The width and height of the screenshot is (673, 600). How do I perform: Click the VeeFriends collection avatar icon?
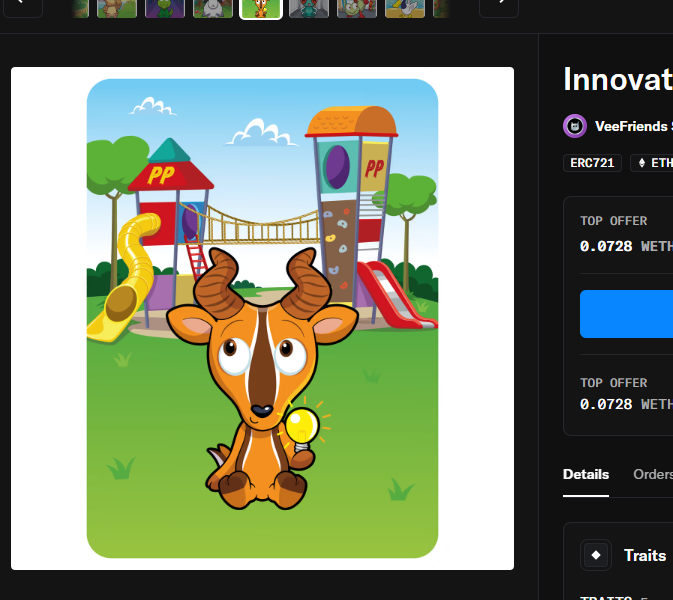click(575, 126)
